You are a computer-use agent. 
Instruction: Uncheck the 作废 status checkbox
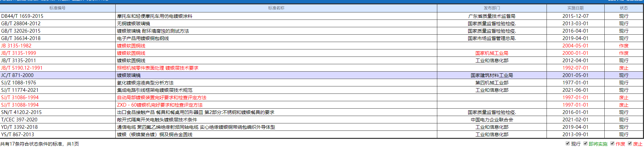pyautogui.click(x=612, y=144)
